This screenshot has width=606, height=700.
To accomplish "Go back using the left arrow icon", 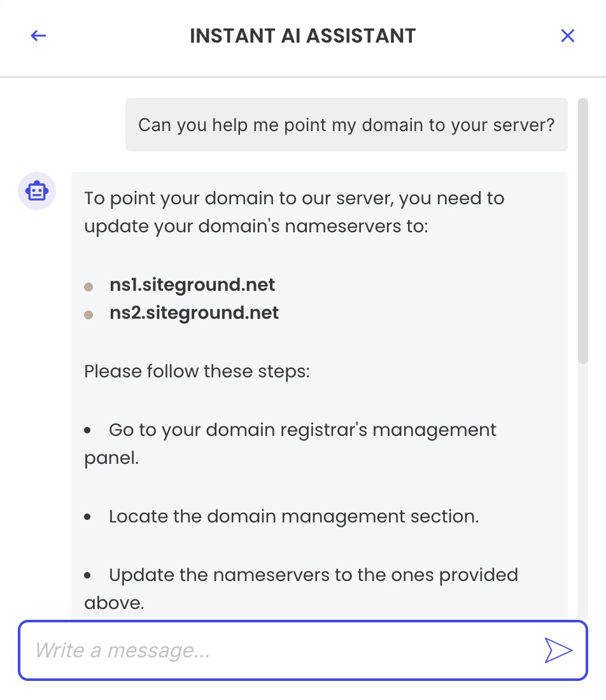I will coord(38,36).
